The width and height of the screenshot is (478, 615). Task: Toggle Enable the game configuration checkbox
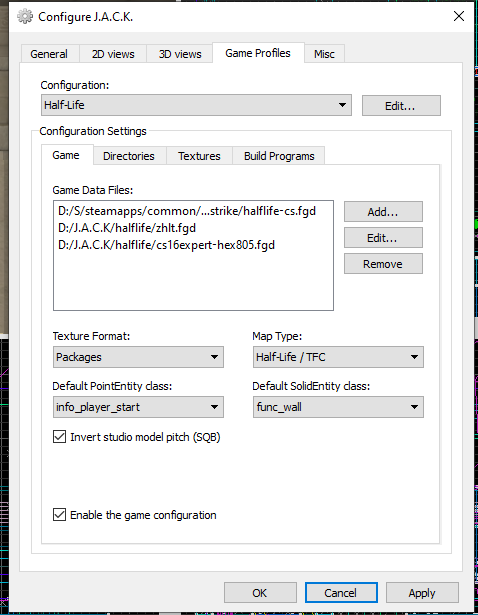click(59, 515)
